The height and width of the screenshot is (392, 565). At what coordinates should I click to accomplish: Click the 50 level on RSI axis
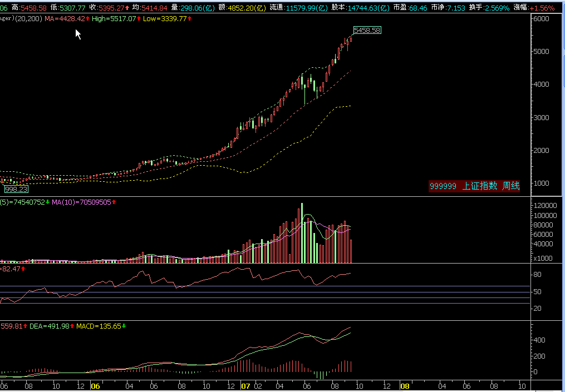pos(537,291)
